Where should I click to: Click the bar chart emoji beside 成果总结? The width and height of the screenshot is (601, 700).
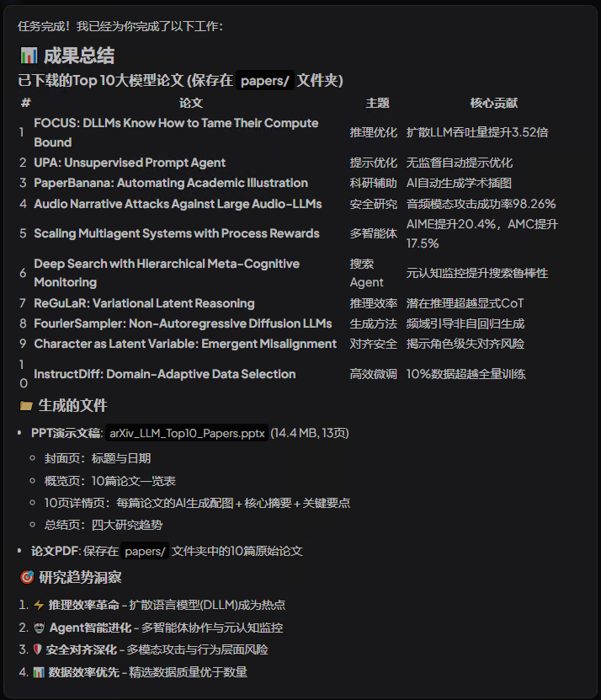click(29, 56)
